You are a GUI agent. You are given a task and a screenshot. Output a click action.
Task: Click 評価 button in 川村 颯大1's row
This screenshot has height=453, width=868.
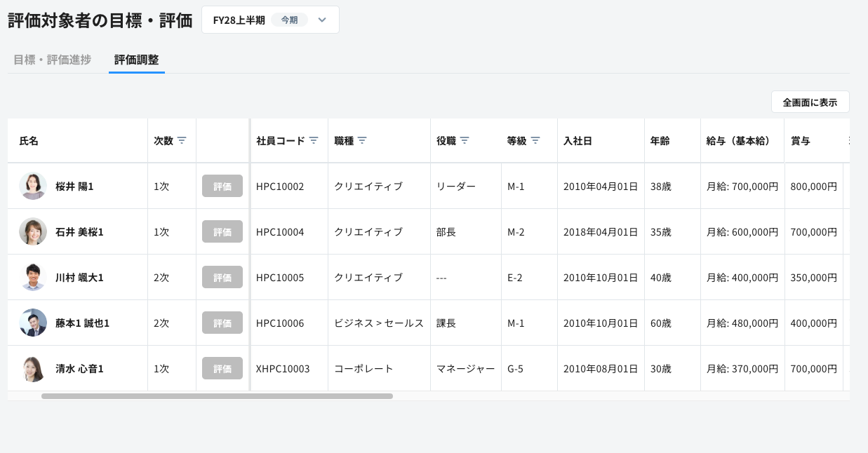click(x=222, y=277)
